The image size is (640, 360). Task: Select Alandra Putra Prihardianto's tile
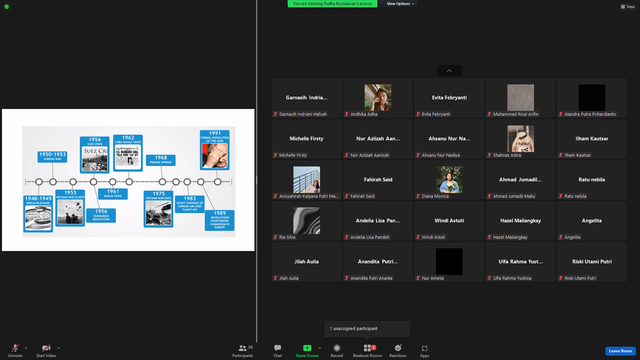(592, 98)
